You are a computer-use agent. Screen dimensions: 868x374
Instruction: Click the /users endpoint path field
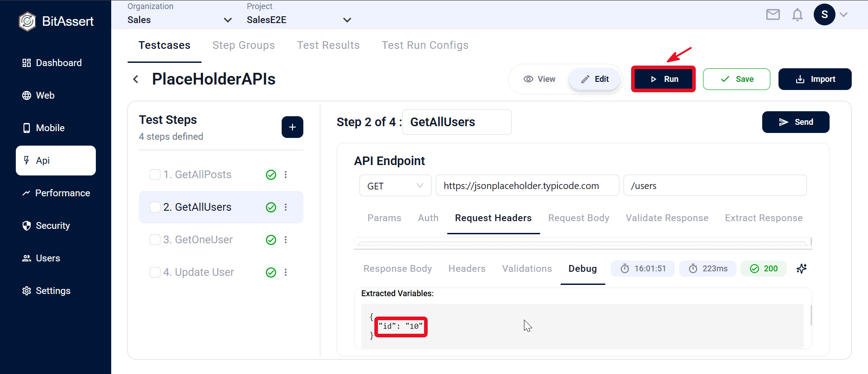(715, 186)
